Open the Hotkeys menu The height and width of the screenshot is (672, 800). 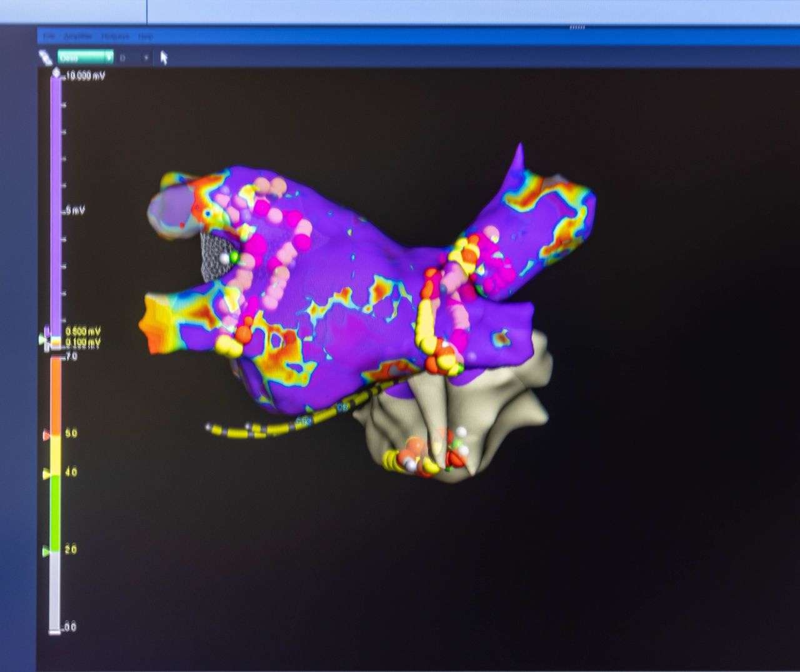coord(114,37)
